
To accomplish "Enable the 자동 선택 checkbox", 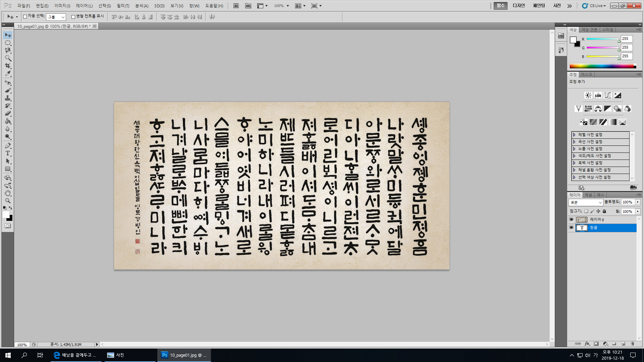I will point(25,16).
